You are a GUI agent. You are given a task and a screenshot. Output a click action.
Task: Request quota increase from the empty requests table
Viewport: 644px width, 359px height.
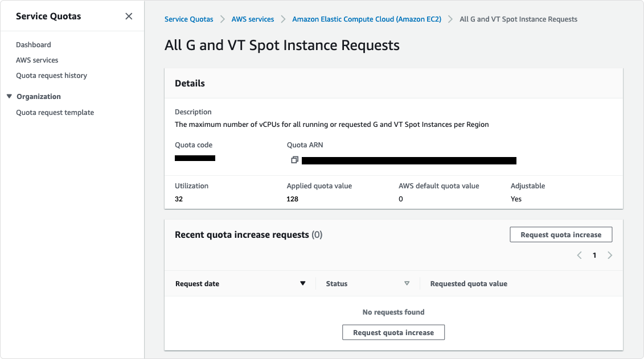(393, 332)
